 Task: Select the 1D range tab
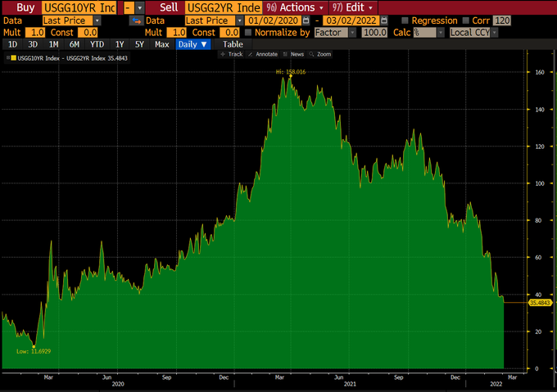[12, 44]
